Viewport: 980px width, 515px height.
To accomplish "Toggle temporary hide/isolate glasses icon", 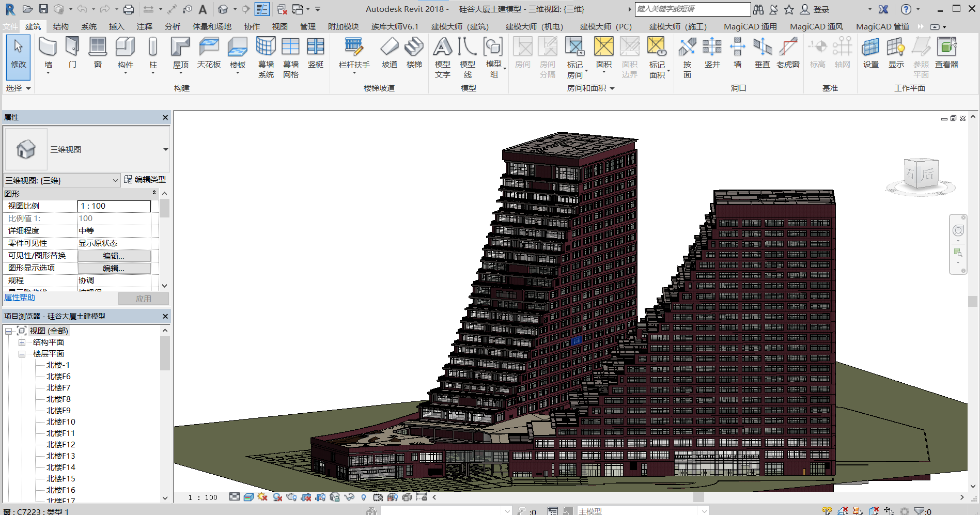I will pos(349,497).
